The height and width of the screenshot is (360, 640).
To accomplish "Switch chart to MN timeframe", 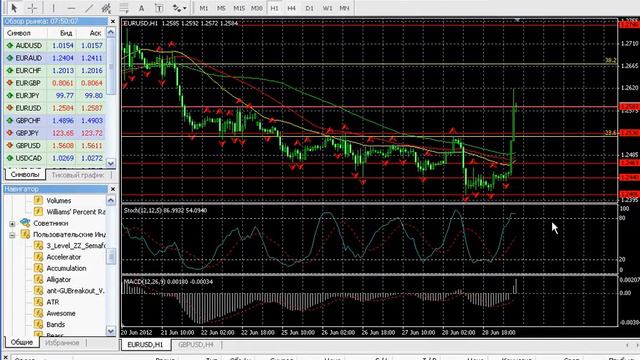I will 344,8.
